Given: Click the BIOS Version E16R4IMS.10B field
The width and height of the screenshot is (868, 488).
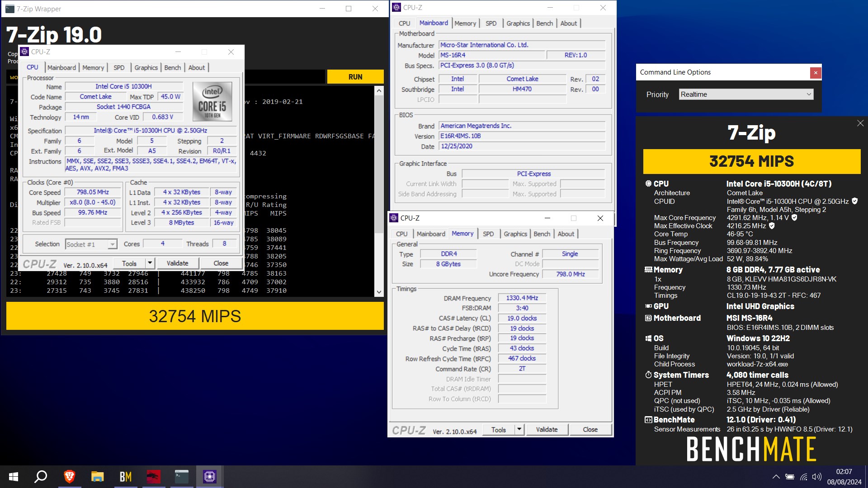Looking at the screenshot, I should point(522,136).
